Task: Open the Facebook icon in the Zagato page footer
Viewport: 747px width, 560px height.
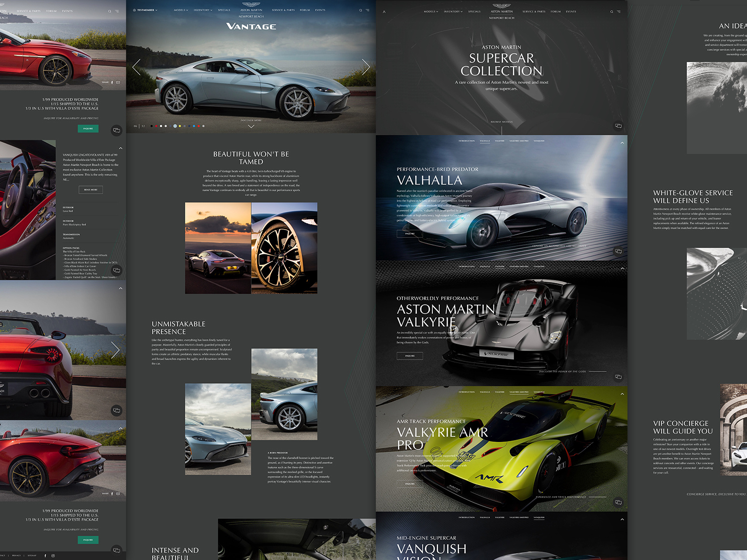Action: (45, 556)
